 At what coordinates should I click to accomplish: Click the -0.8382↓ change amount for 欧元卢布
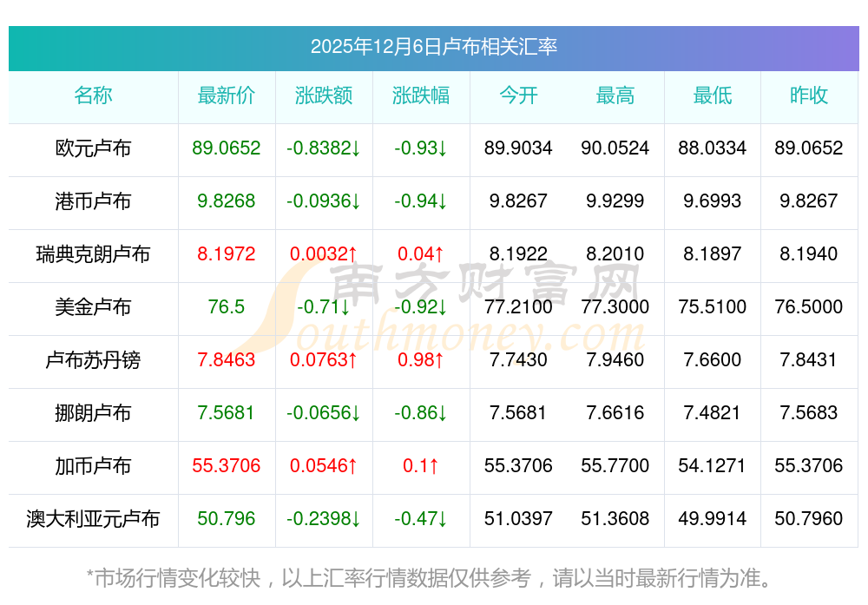tap(324, 148)
